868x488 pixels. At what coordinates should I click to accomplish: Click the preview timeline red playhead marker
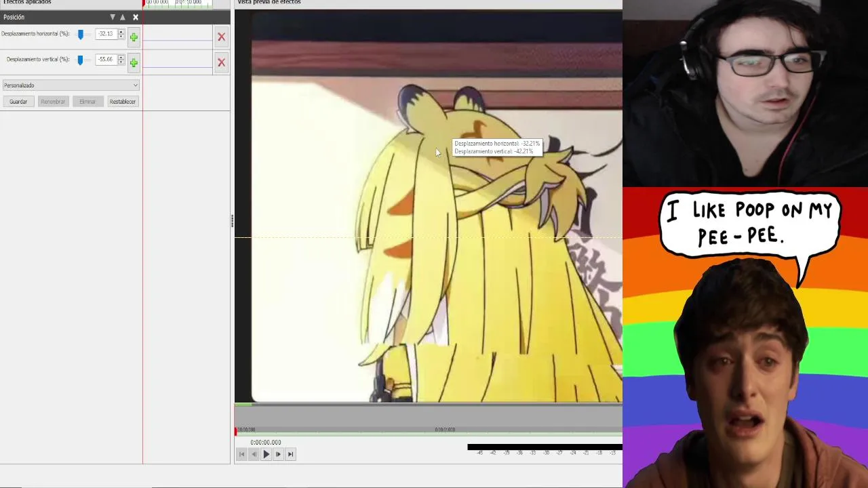coord(236,431)
